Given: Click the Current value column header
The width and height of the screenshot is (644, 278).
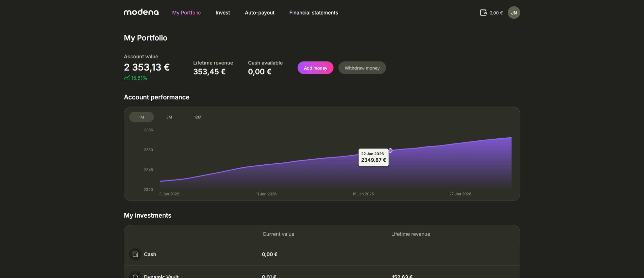Looking at the screenshot, I should coord(278,234).
